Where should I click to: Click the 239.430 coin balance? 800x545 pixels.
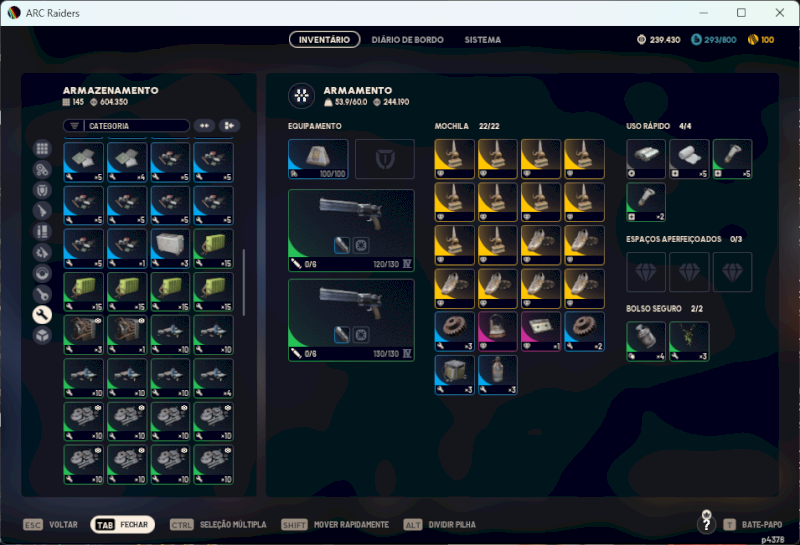point(659,40)
